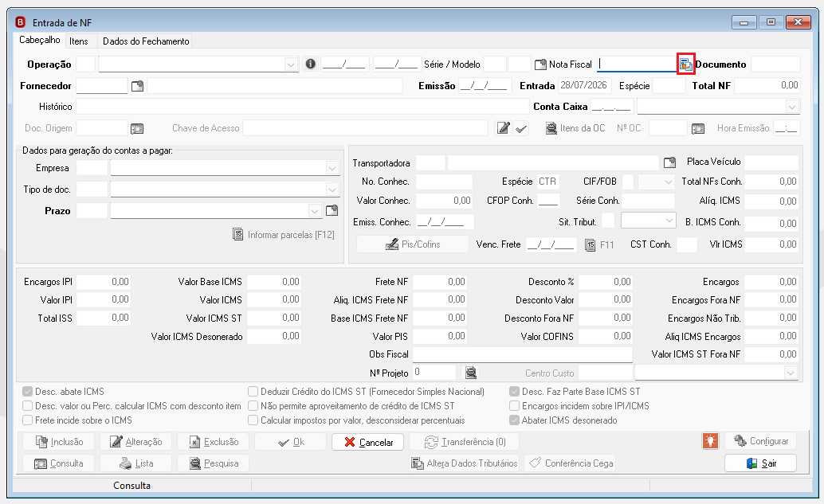Focus the Obs Fiscal input field

pos(522,354)
